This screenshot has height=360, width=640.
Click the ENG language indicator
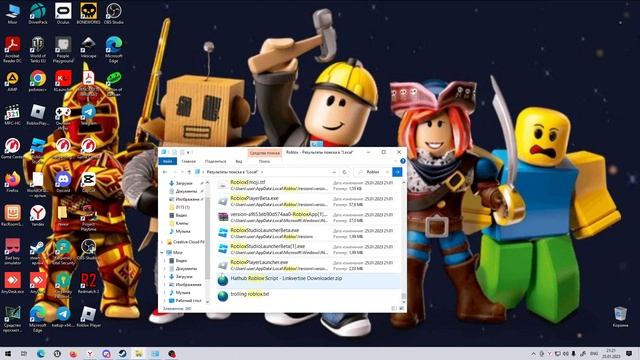[x=594, y=353]
